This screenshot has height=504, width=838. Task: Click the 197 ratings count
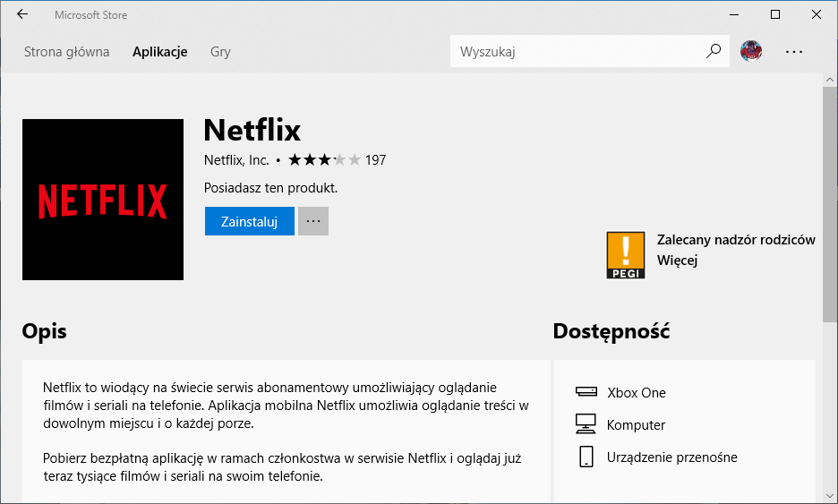tap(376, 160)
